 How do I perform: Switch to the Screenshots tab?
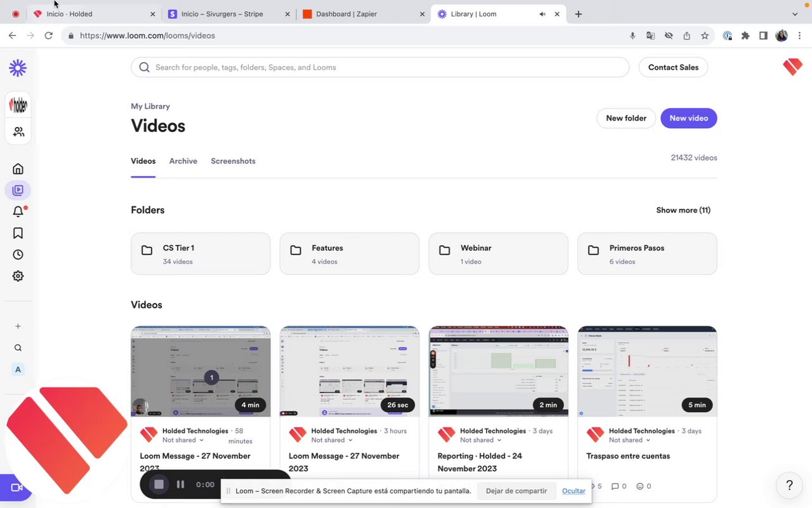click(233, 161)
